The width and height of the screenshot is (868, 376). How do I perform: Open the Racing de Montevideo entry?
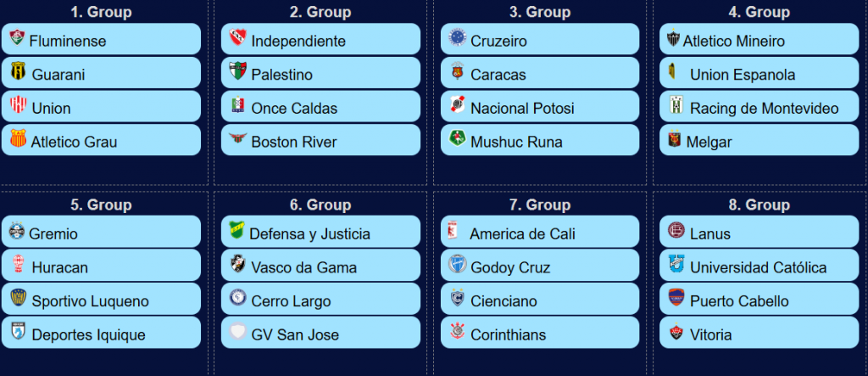(759, 106)
